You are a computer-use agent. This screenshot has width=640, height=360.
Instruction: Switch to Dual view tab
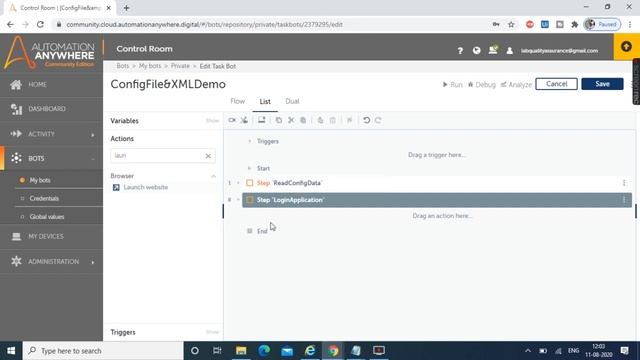click(x=292, y=101)
